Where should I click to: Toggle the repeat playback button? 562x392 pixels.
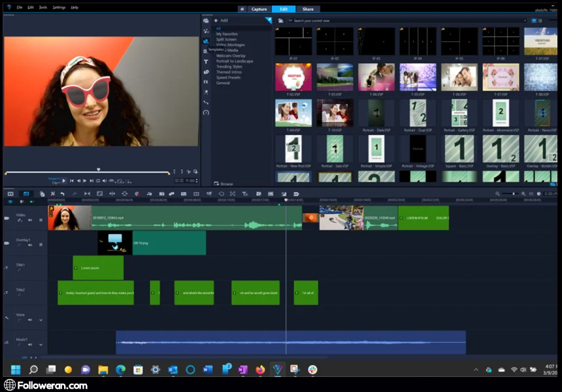point(98,180)
